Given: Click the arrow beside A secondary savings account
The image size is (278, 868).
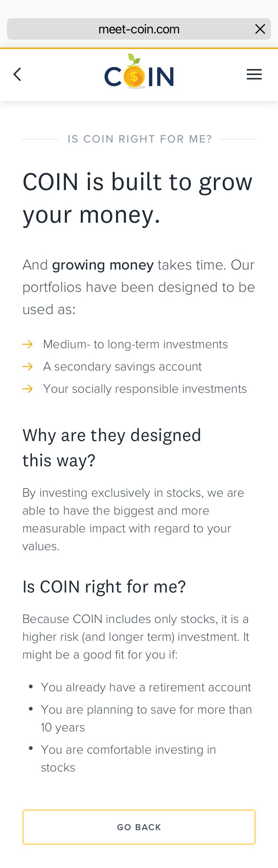Looking at the screenshot, I should pyautogui.click(x=27, y=367).
